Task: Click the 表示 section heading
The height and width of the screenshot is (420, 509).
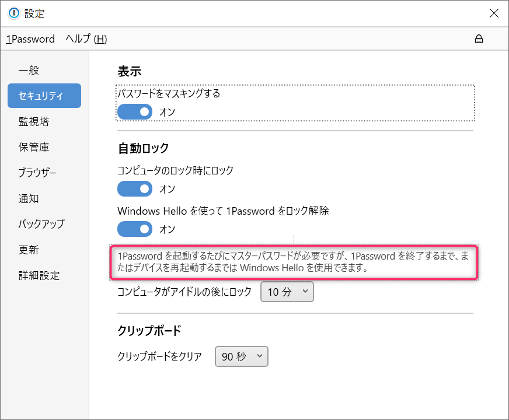Action: (x=130, y=71)
